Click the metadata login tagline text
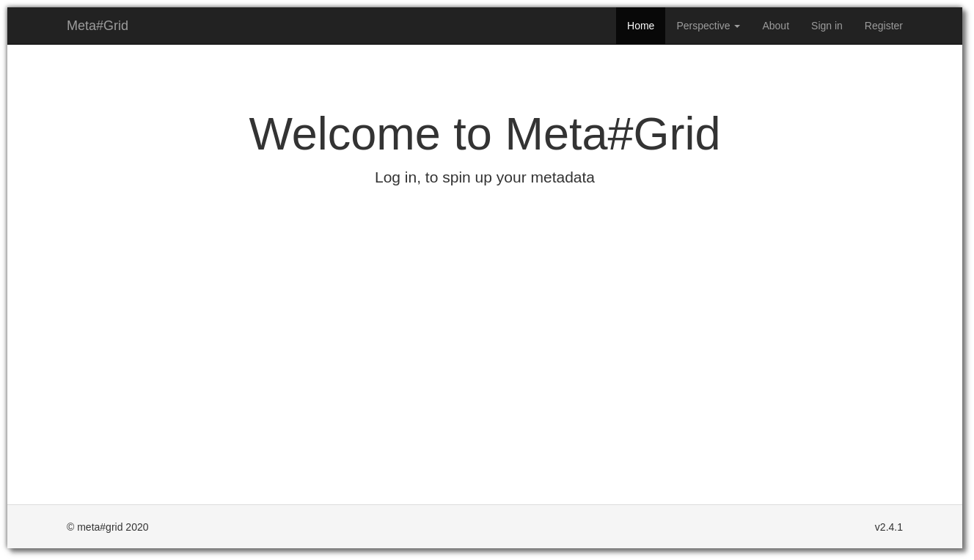Image resolution: width=974 pixels, height=560 pixels. [485, 177]
